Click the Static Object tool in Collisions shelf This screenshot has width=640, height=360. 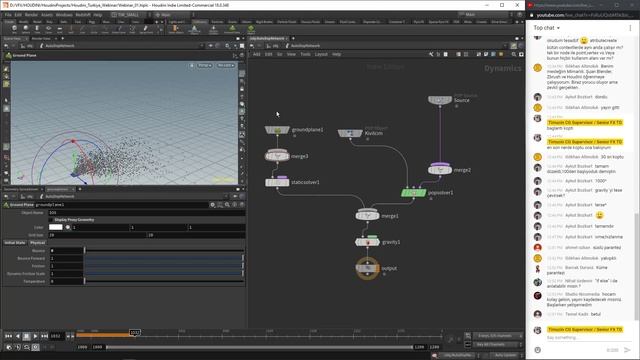click(176, 29)
